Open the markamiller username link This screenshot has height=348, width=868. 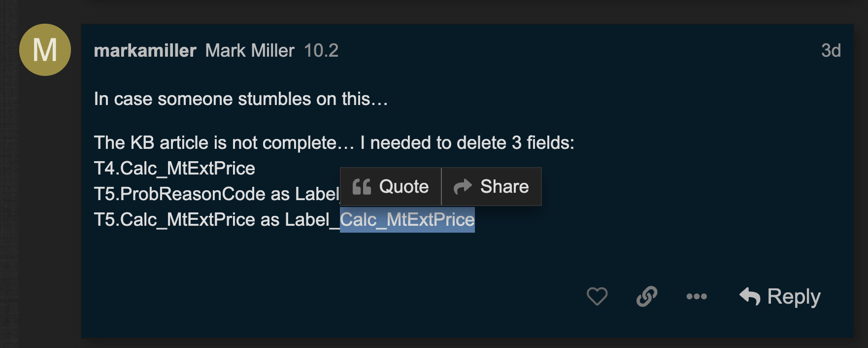point(145,50)
